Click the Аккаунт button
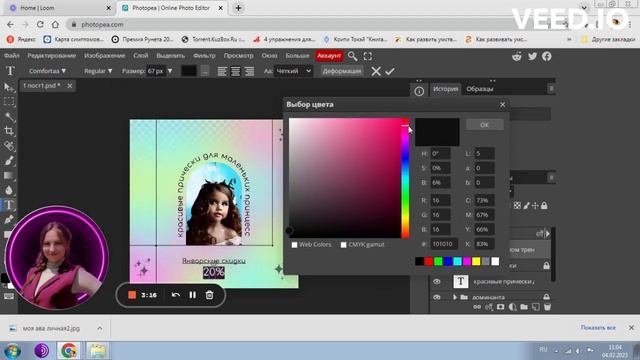 (329, 56)
